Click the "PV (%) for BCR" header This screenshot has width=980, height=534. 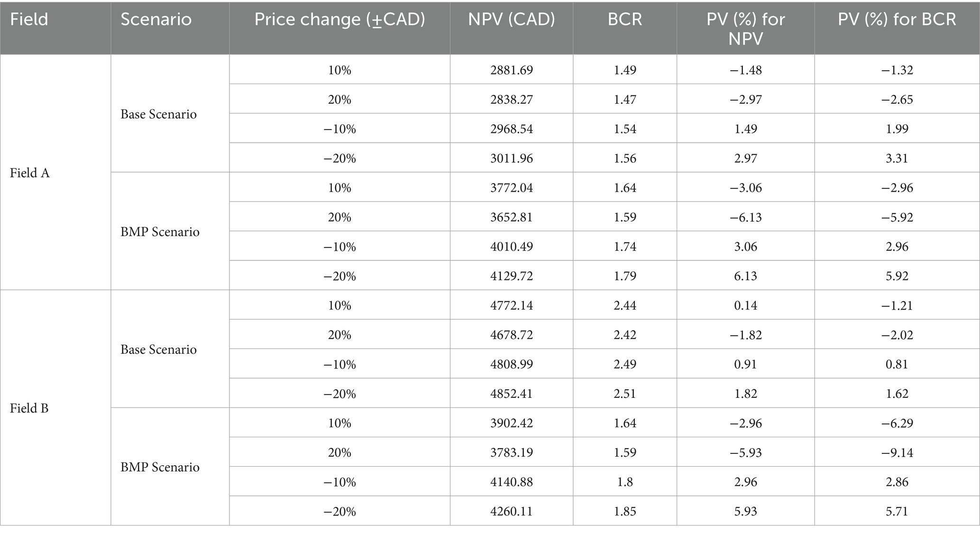click(897, 19)
